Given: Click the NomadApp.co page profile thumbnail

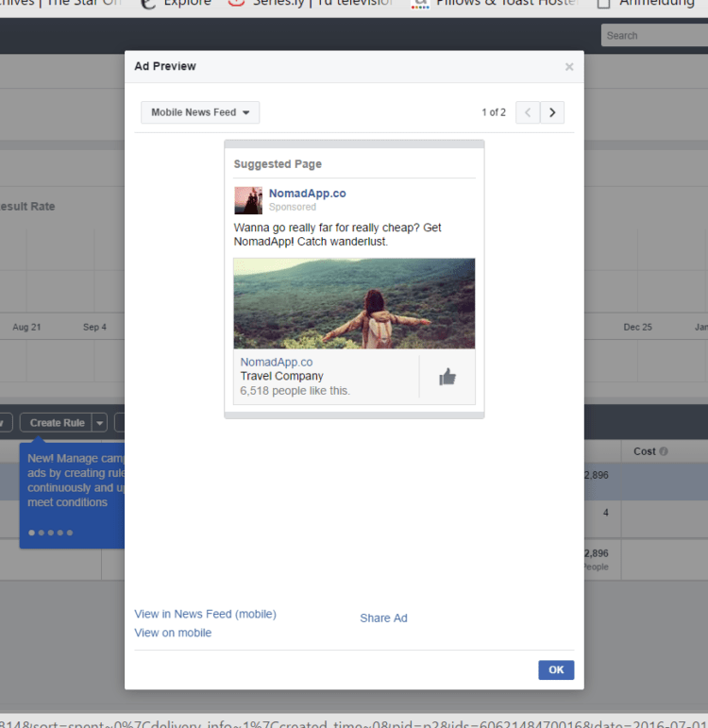Looking at the screenshot, I should coord(248,200).
